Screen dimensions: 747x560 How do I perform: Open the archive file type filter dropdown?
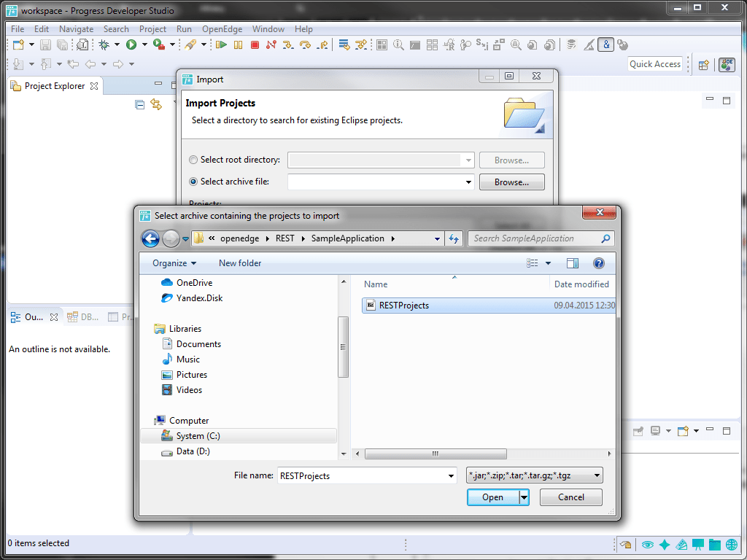tap(597, 475)
